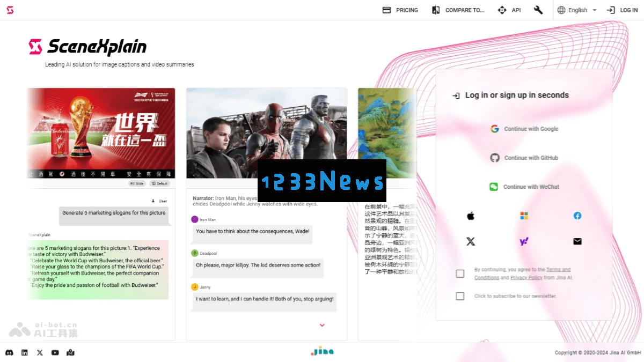The image size is (644, 362).
Task: Sign in with the X icon in login panel
Action: pyautogui.click(x=471, y=241)
